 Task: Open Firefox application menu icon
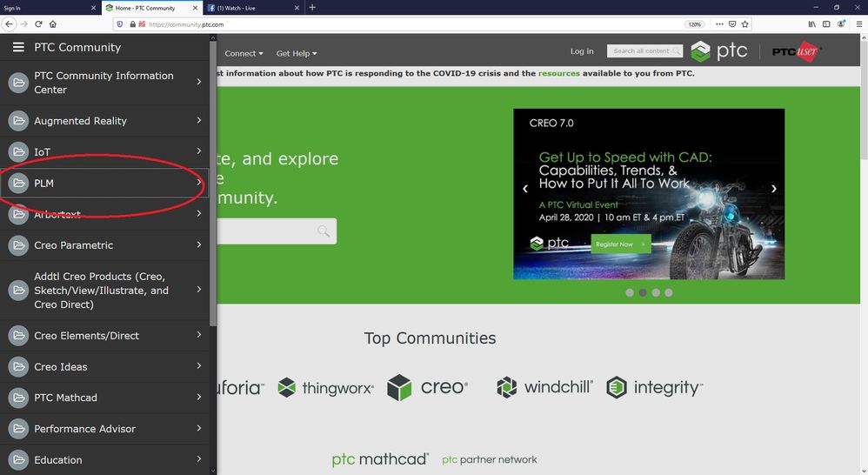(859, 23)
